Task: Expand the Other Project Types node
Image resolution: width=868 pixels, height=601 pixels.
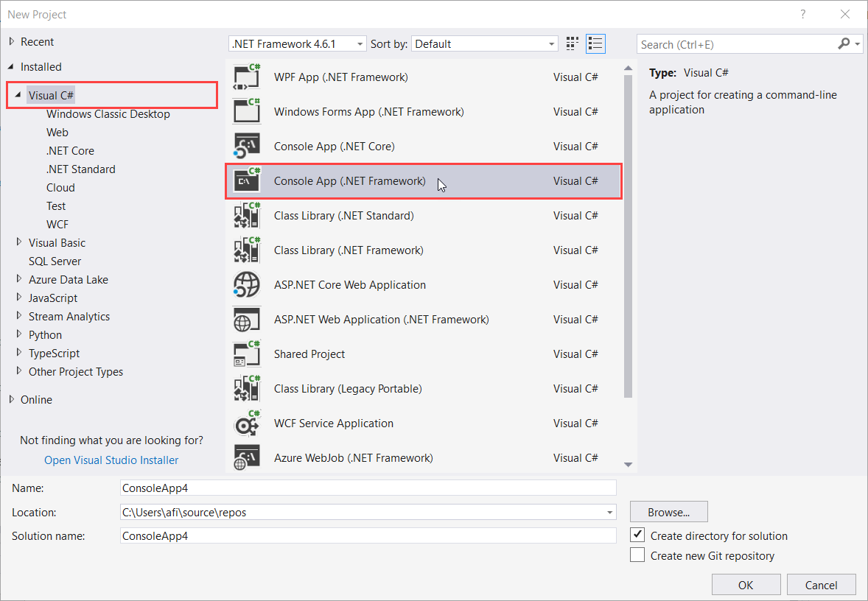Action: point(19,370)
